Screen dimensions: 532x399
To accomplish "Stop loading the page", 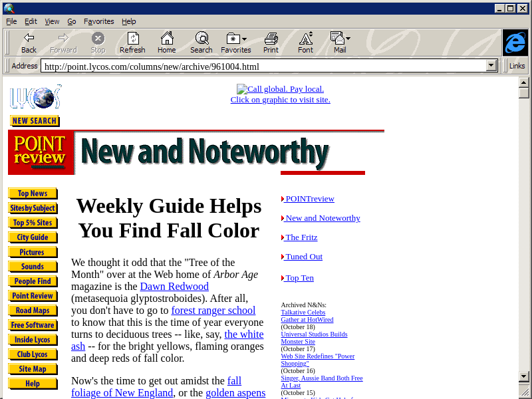I will click(x=98, y=43).
